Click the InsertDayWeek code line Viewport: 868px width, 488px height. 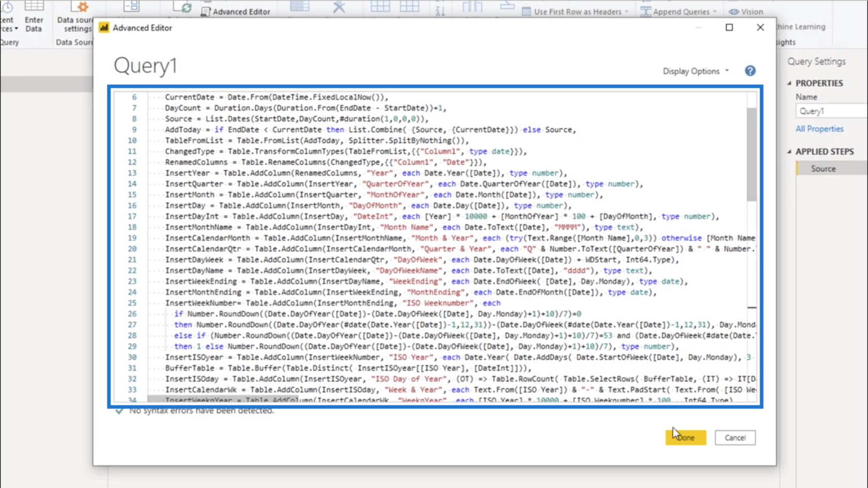click(422, 260)
